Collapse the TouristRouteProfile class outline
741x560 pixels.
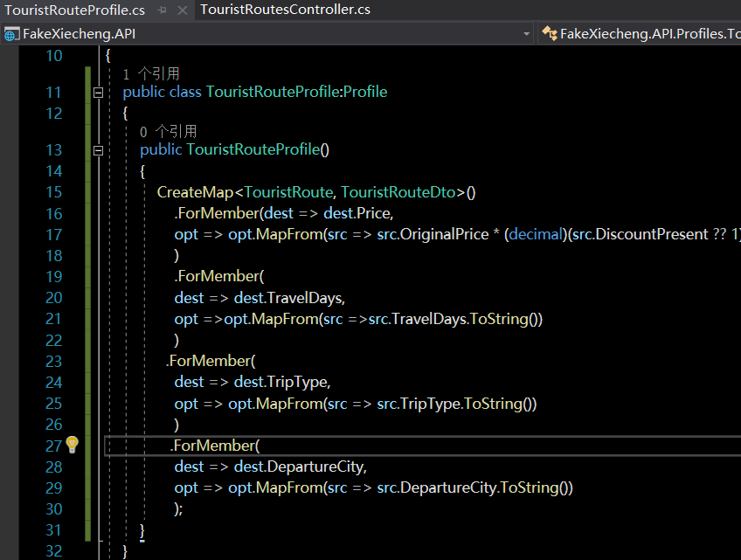[x=98, y=92]
